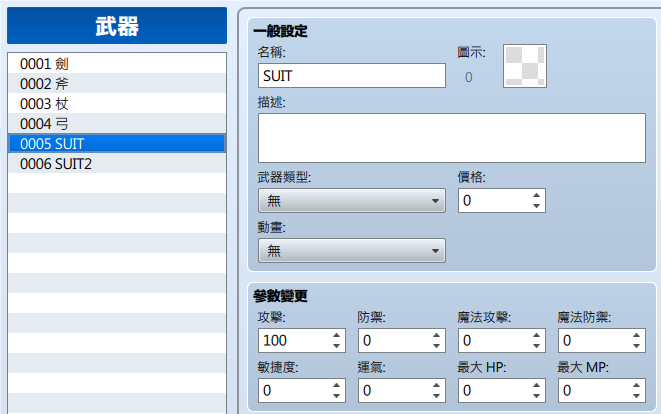Increase 運氣 luck with up arrow
The height and width of the screenshot is (414, 661).
[436, 385]
